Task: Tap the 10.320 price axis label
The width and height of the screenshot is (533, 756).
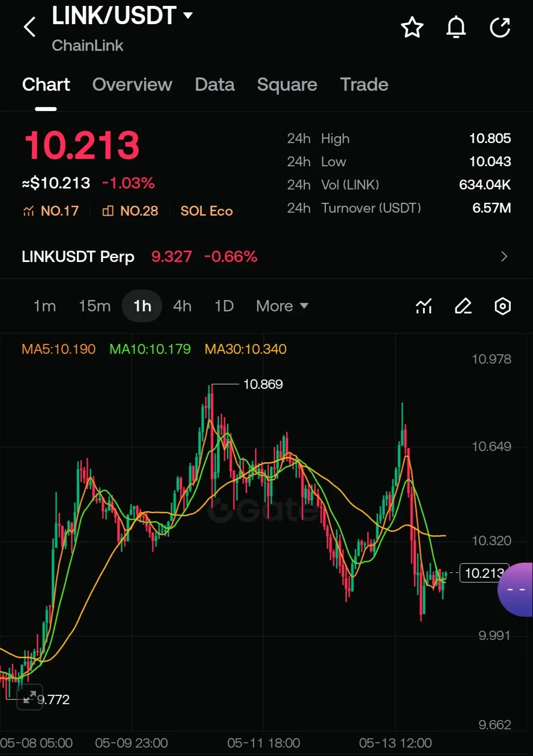Action: coord(492,541)
